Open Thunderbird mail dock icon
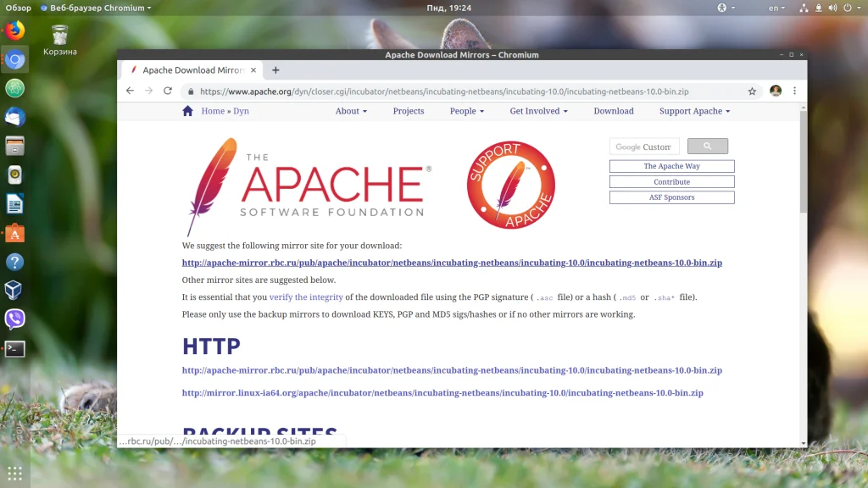The image size is (868, 488). click(15, 117)
